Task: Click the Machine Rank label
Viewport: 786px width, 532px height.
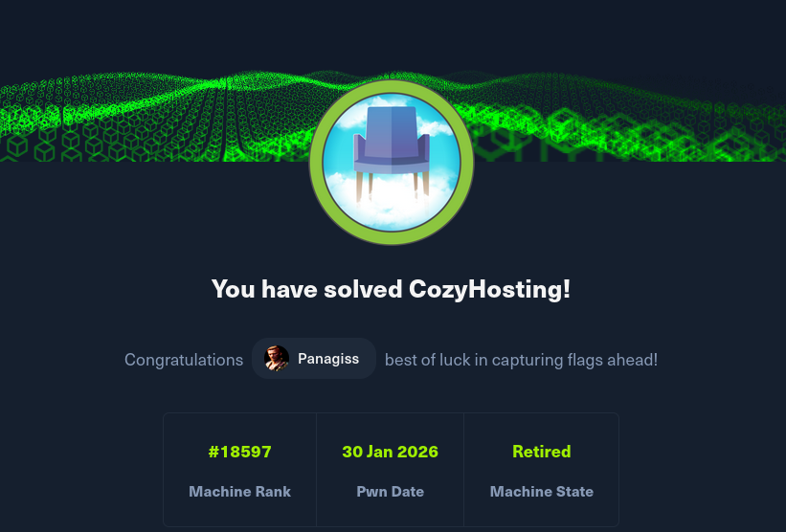Action: [239, 492]
